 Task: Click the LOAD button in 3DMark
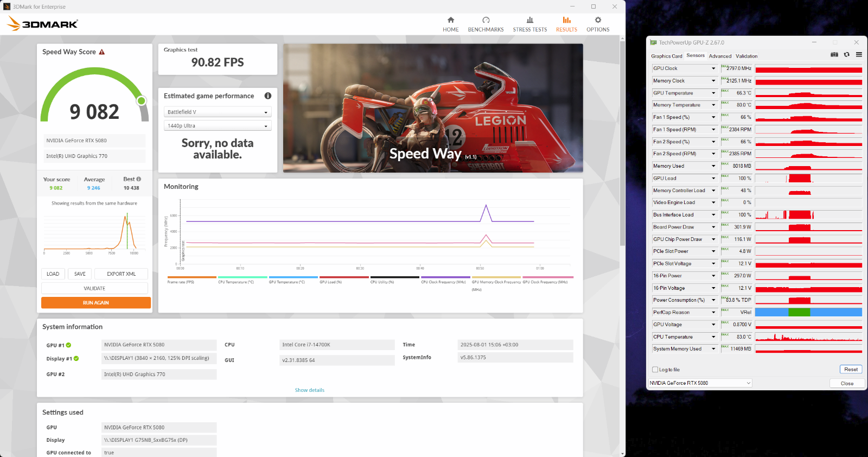[53, 274]
